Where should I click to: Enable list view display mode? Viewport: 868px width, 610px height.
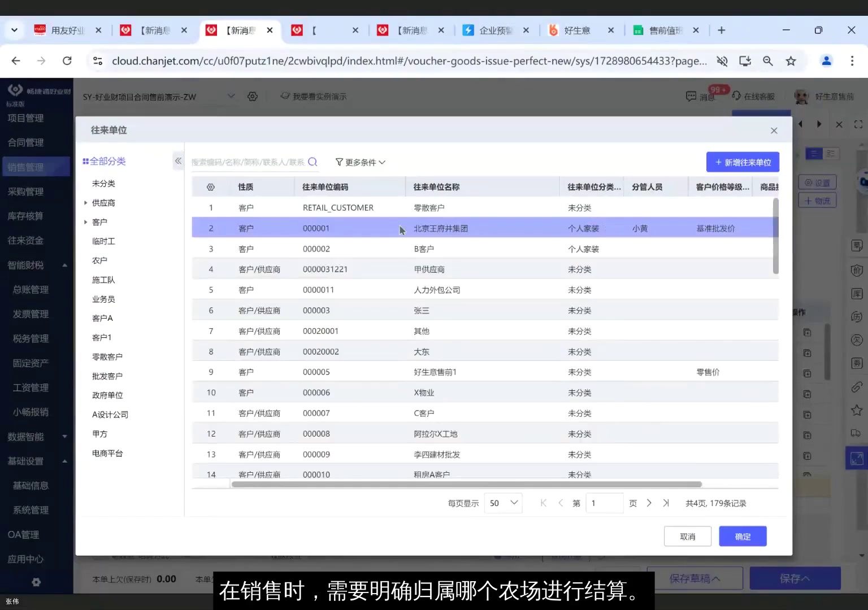(813, 153)
